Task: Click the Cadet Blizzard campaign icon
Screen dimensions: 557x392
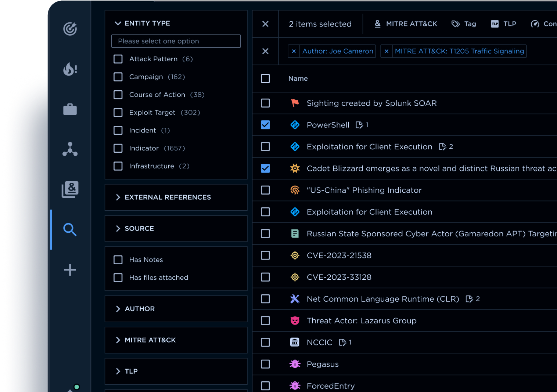Action: pos(295,168)
